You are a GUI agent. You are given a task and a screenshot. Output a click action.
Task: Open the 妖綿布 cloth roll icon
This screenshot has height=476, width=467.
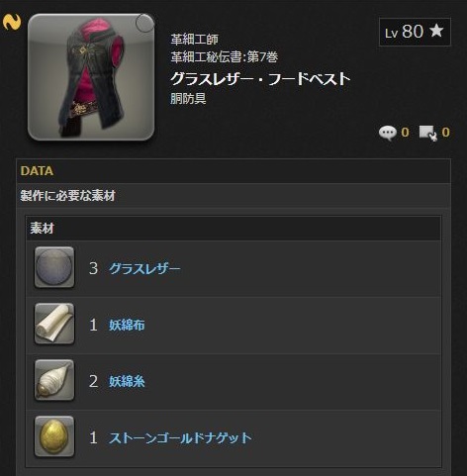pos(54,324)
